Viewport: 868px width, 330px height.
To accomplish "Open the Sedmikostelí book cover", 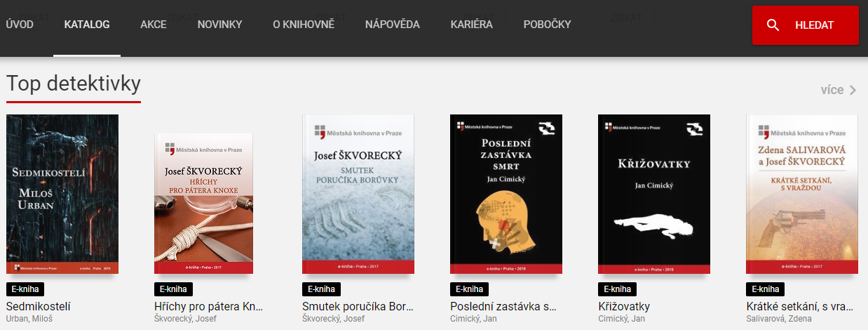I will (62, 194).
